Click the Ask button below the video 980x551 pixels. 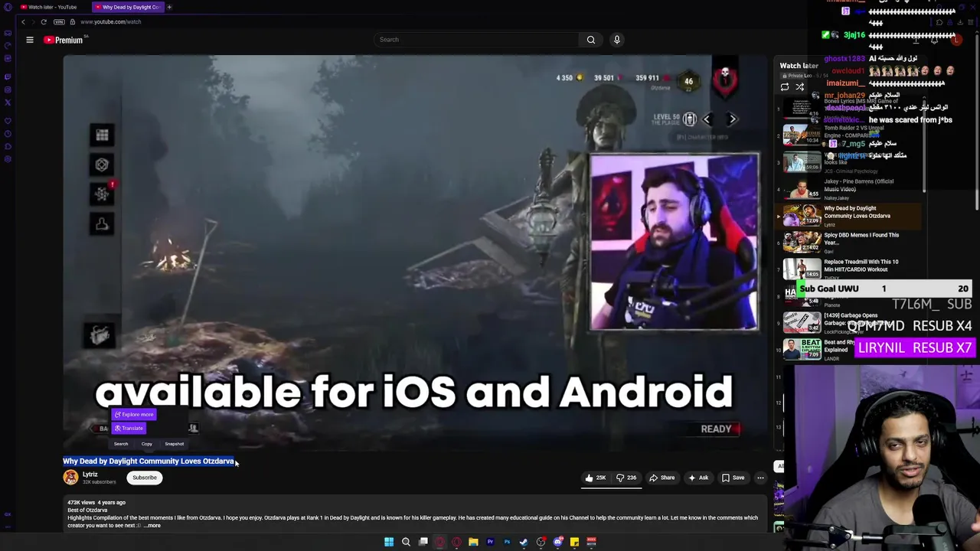coord(698,478)
